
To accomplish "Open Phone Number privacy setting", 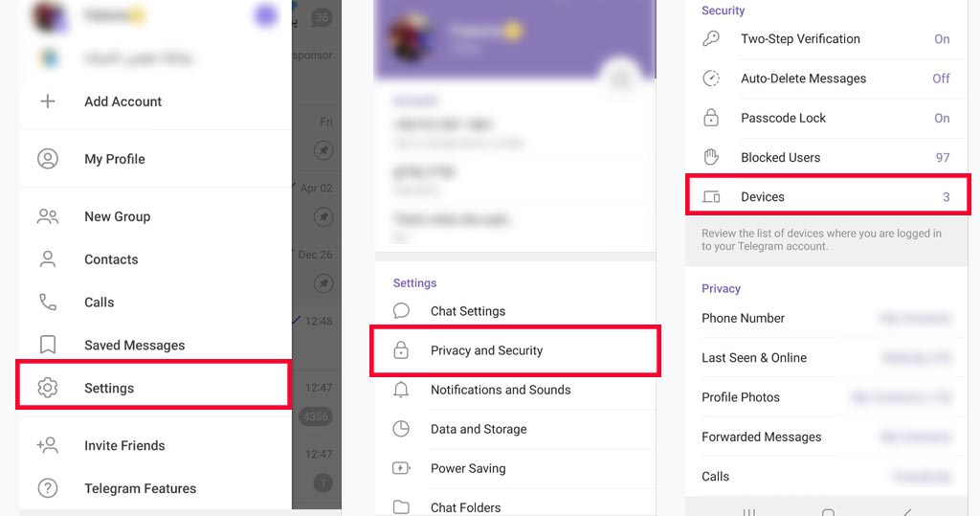I will tap(826, 318).
